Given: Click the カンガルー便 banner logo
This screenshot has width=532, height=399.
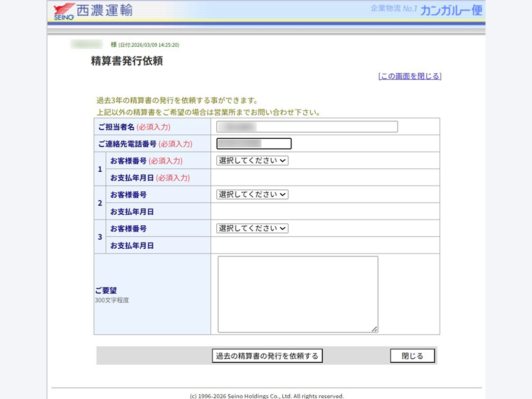Looking at the screenshot, I should click(451, 10).
